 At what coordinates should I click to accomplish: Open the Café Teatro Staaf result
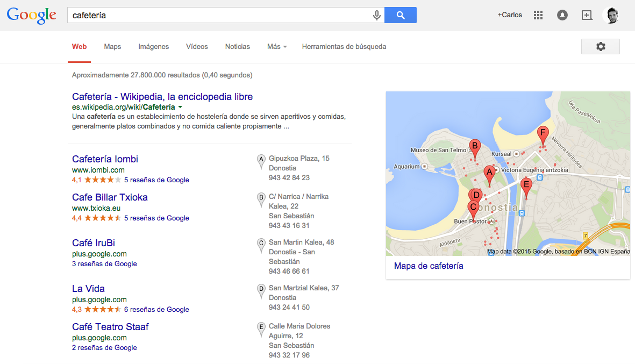110,327
